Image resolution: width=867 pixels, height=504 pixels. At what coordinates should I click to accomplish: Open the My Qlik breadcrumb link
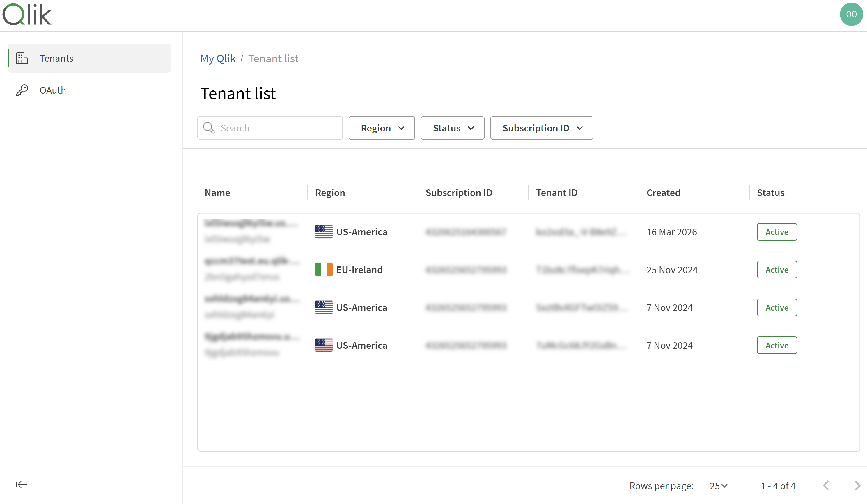point(218,58)
